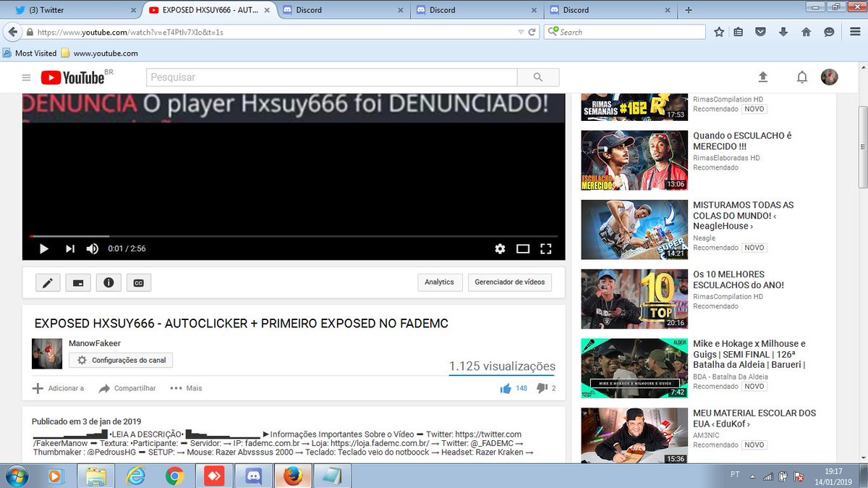The image size is (868, 488).
Task: Open Configurações do canal
Action: 121,360
